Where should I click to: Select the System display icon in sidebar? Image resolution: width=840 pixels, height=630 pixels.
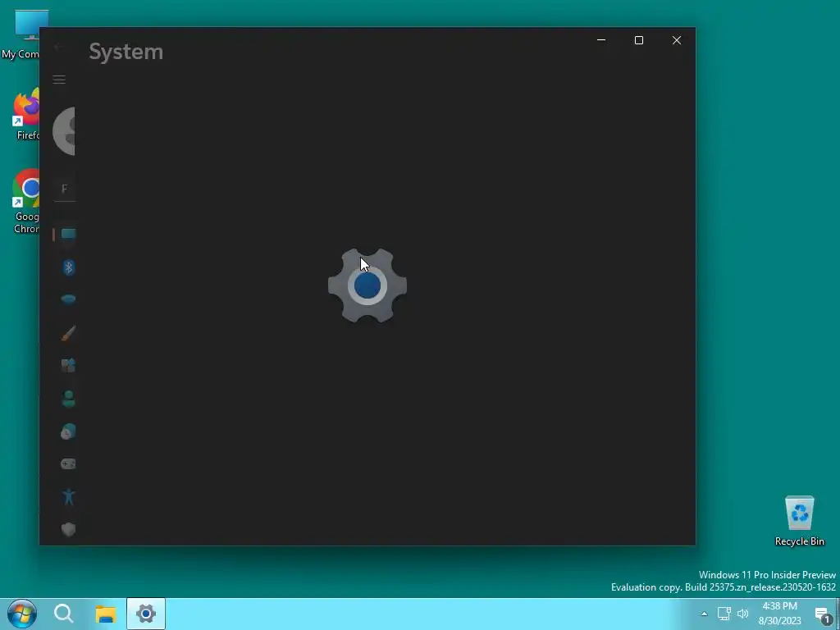[68, 234]
